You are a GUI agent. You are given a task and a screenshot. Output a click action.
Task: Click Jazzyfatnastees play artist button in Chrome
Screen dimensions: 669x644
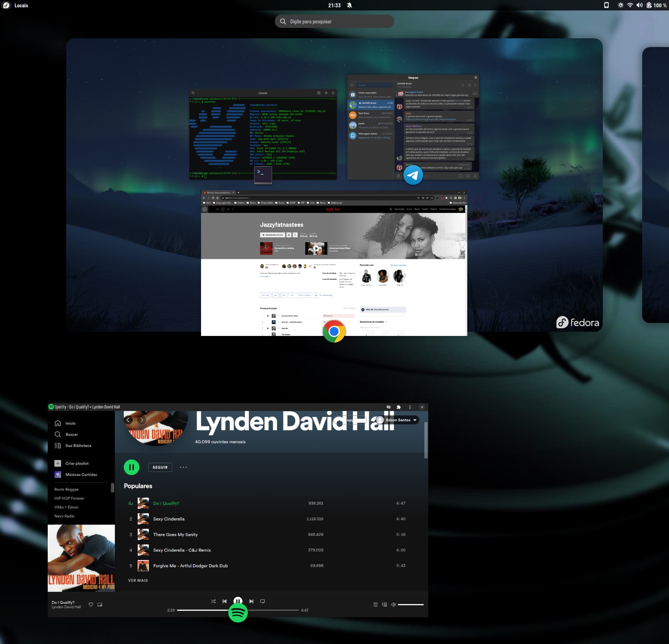(x=273, y=235)
